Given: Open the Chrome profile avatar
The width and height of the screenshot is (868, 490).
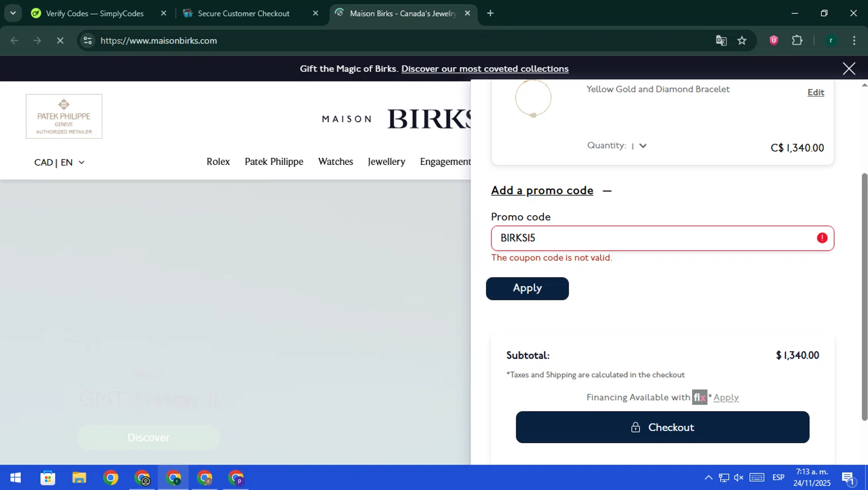Looking at the screenshot, I should tap(831, 40).
